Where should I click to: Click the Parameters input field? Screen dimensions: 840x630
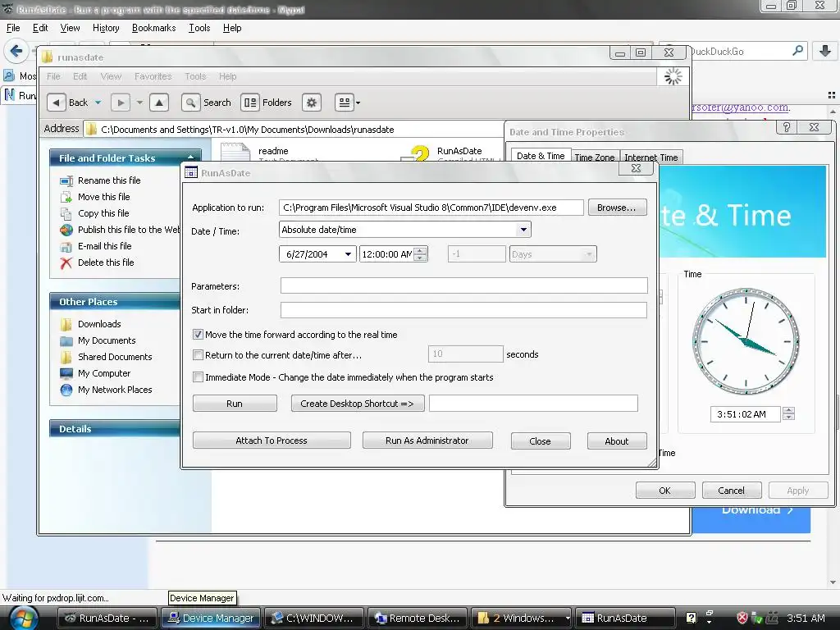[464, 285]
